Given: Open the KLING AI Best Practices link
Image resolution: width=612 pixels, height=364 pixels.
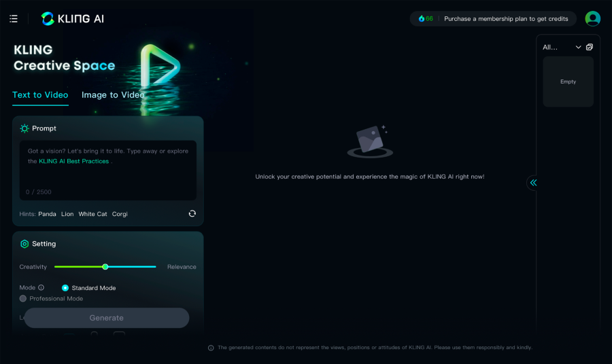Looking at the screenshot, I should pyautogui.click(x=73, y=162).
